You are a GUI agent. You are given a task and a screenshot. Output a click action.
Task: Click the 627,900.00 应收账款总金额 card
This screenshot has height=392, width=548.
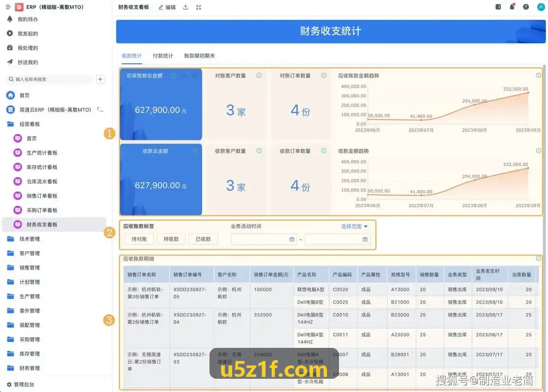pyautogui.click(x=161, y=104)
